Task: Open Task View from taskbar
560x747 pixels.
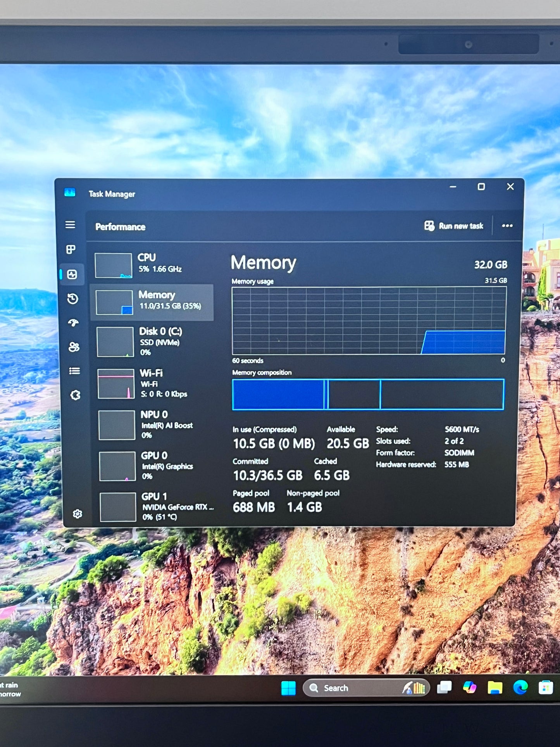Action: 444,688
